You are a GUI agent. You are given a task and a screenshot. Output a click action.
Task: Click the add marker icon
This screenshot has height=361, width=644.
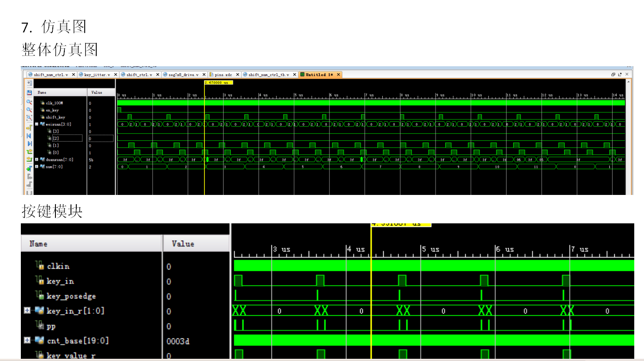(29, 168)
